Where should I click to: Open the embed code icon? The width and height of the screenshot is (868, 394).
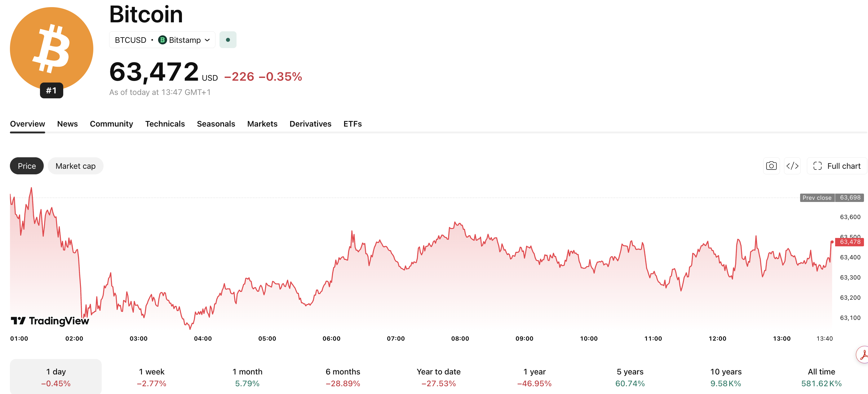(x=792, y=166)
